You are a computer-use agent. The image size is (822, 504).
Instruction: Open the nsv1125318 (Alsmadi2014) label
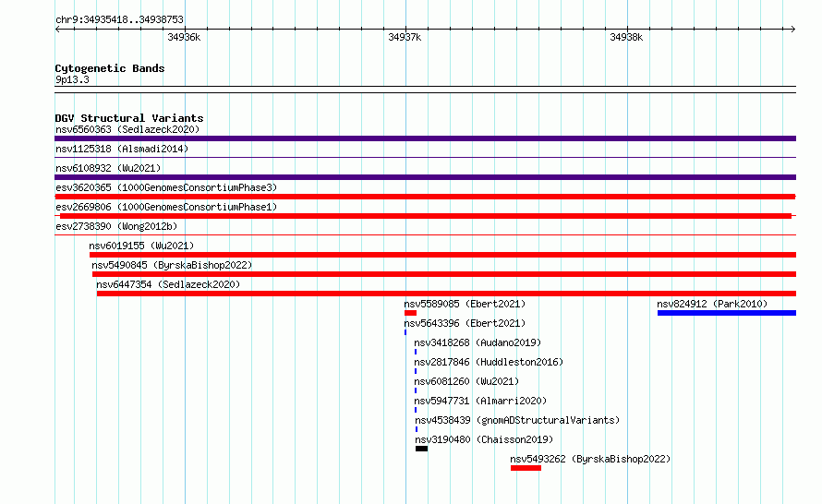[x=122, y=149]
